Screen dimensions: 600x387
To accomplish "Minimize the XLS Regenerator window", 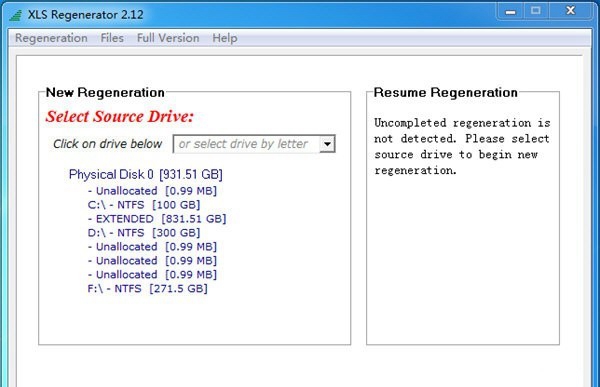I will pyautogui.click(x=510, y=11).
